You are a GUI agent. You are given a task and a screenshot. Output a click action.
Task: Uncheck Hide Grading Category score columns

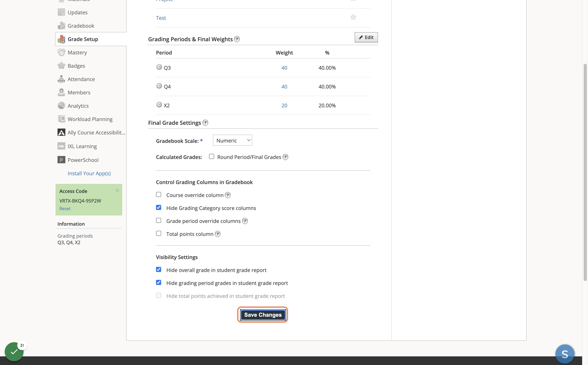(x=159, y=208)
